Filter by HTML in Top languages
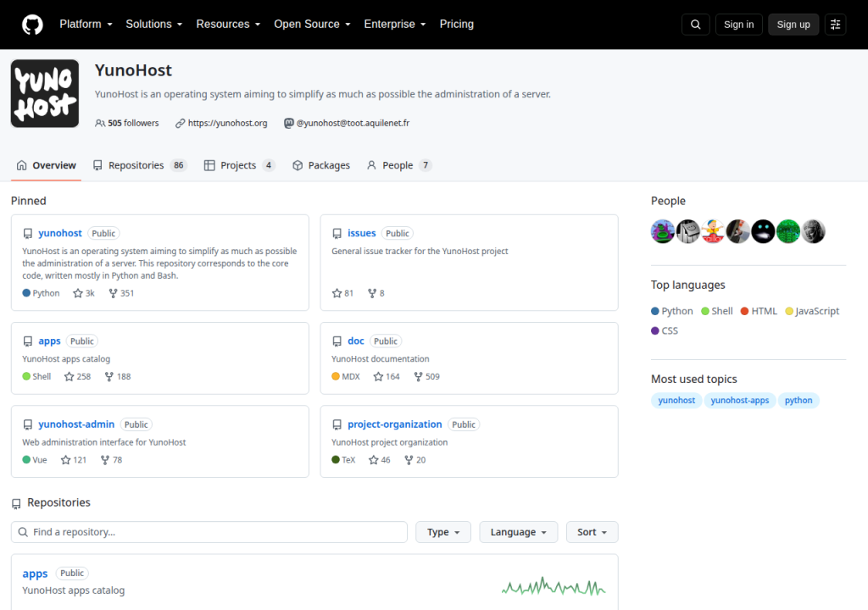The image size is (868, 610). [759, 311]
